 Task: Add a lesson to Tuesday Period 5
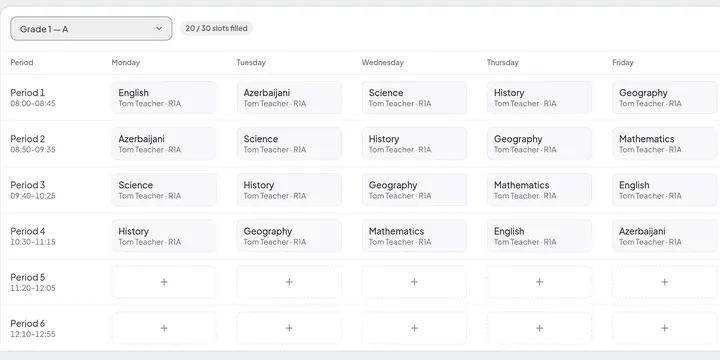pyautogui.click(x=289, y=282)
